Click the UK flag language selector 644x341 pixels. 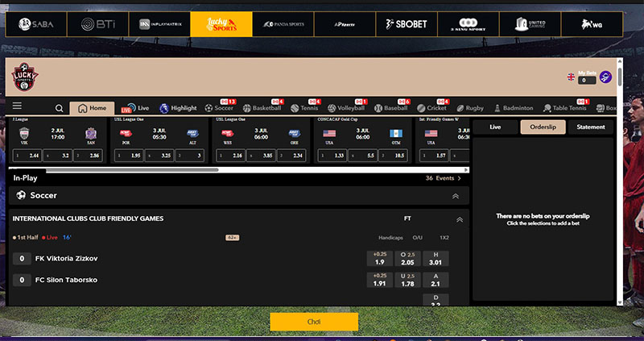pos(572,77)
